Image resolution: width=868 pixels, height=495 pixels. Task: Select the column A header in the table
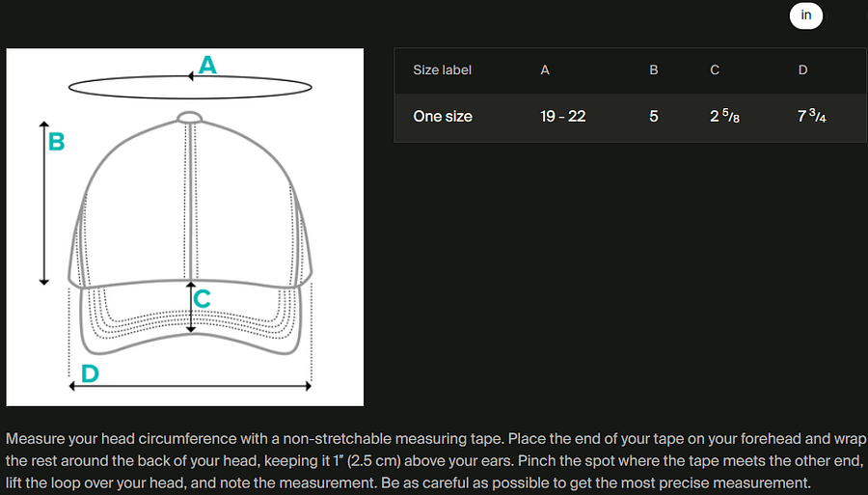click(x=545, y=70)
